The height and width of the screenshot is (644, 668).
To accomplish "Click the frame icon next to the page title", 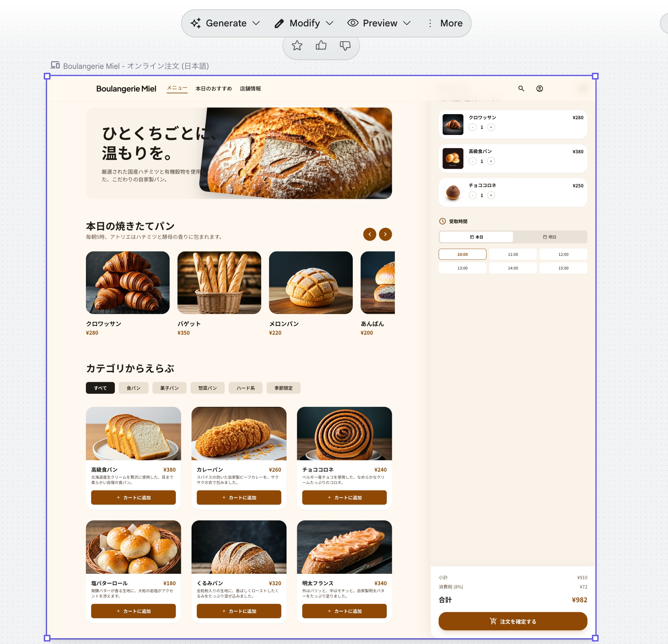I will point(55,65).
